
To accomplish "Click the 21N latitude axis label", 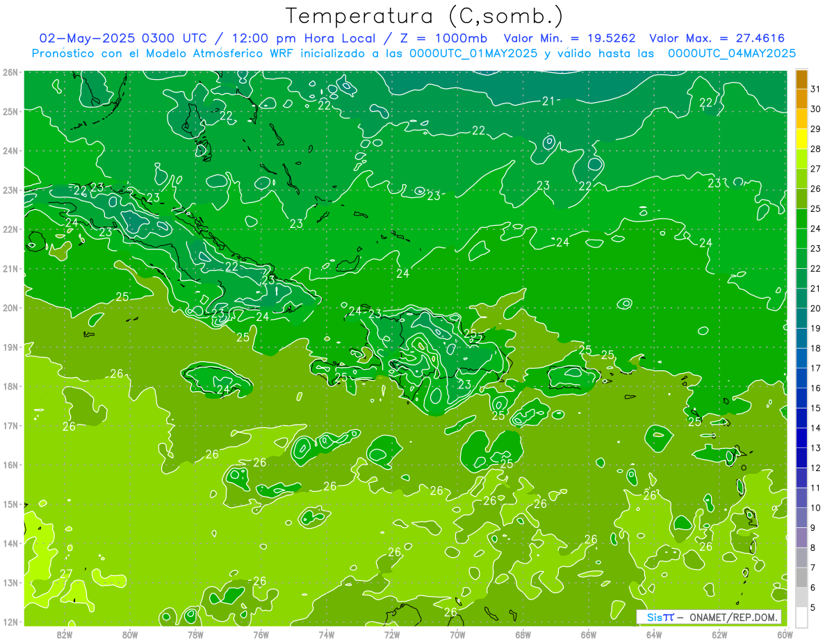I will pos(10,268).
